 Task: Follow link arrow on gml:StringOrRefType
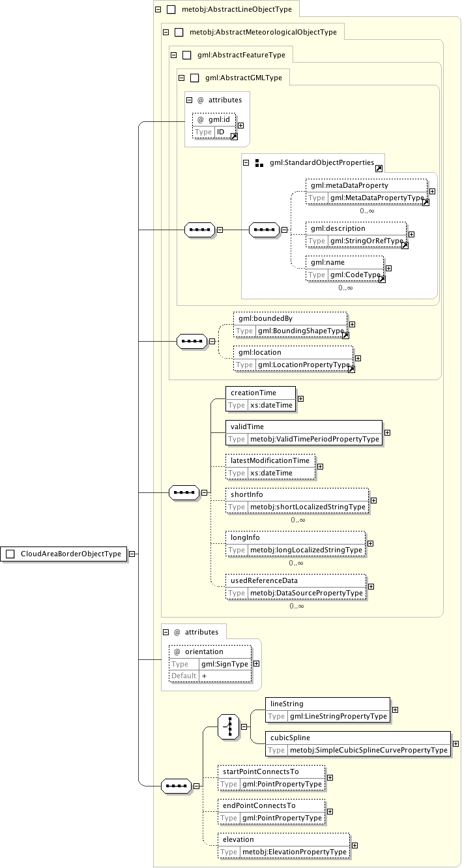click(x=405, y=245)
